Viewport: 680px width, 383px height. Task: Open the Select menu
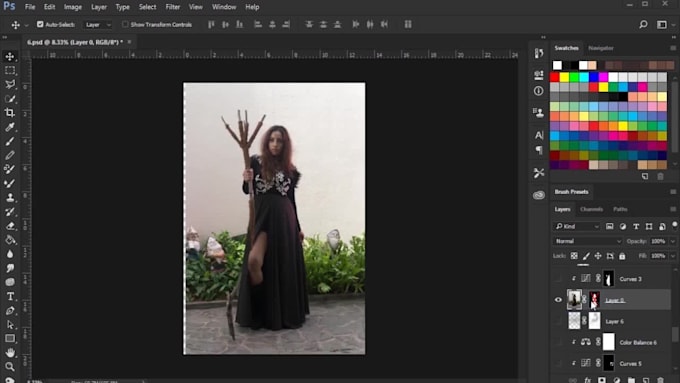coord(147,7)
